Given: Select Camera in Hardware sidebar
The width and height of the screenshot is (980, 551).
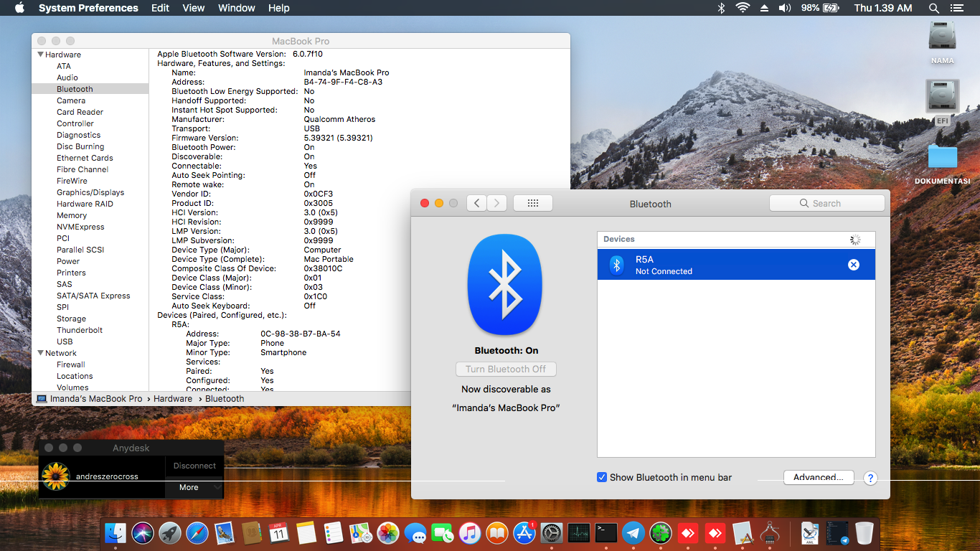Looking at the screenshot, I should tap(71, 100).
